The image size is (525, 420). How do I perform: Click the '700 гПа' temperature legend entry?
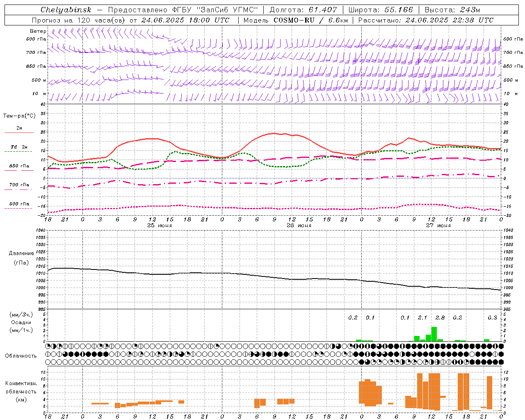(19, 185)
